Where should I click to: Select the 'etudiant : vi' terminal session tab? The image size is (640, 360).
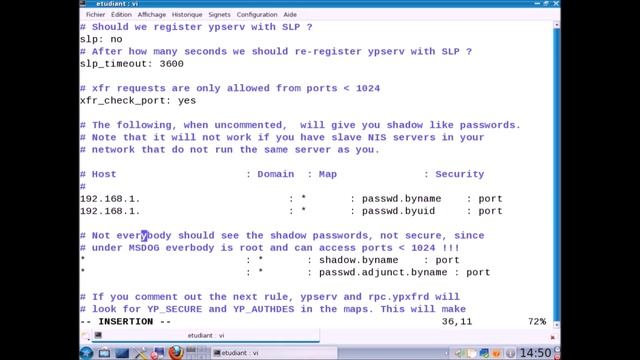click(206, 336)
